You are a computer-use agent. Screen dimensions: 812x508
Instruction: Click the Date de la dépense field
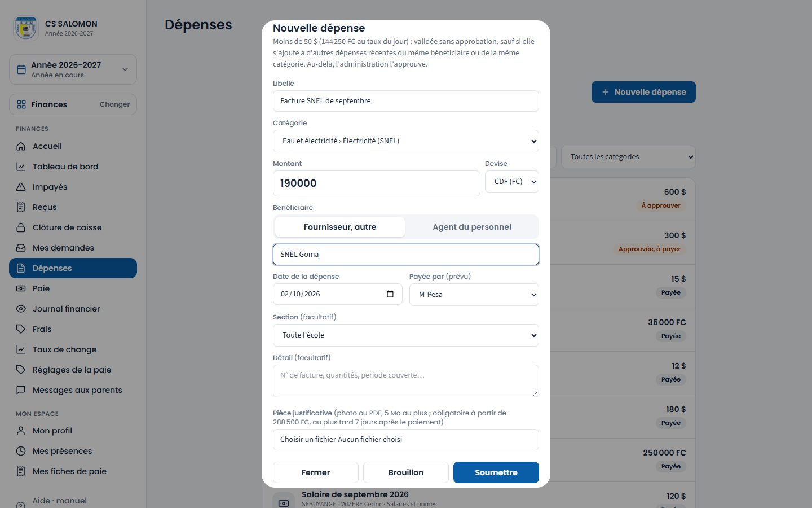[338, 294]
